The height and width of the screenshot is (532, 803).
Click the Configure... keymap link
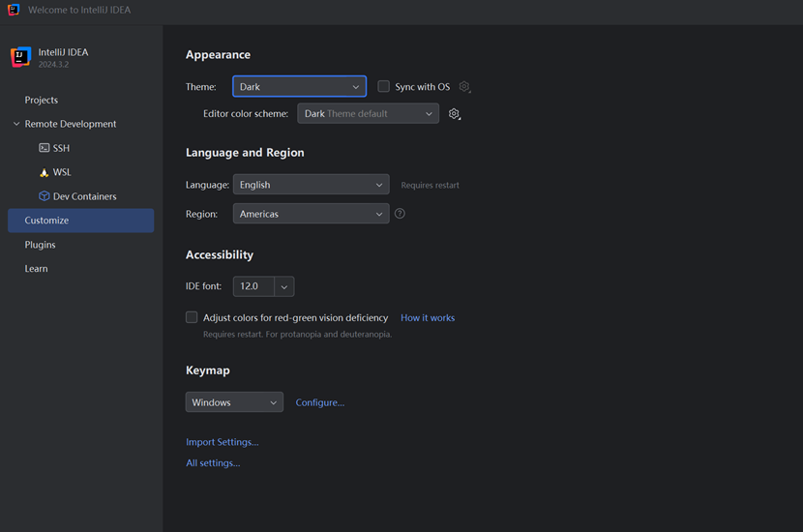pos(320,402)
